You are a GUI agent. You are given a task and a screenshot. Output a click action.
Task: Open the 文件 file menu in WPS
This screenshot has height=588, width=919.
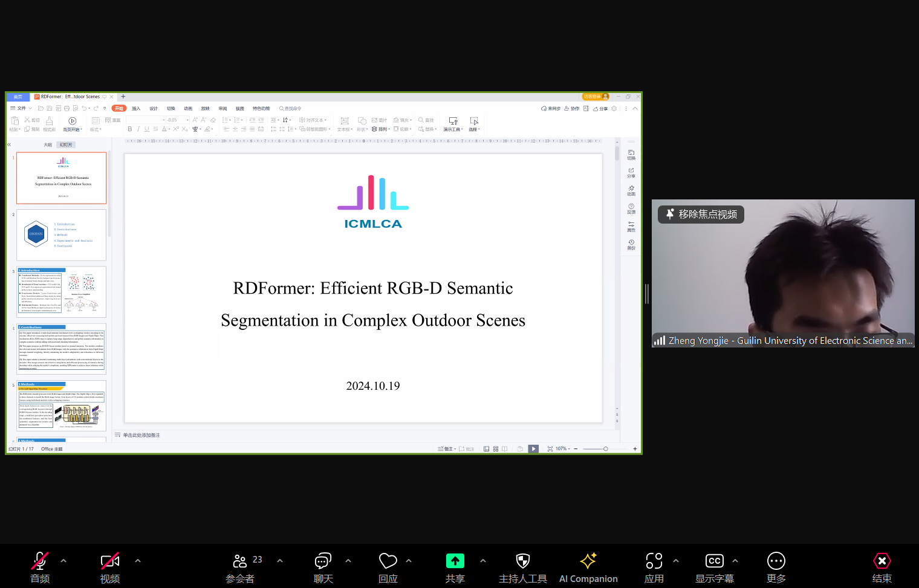pyautogui.click(x=21, y=108)
